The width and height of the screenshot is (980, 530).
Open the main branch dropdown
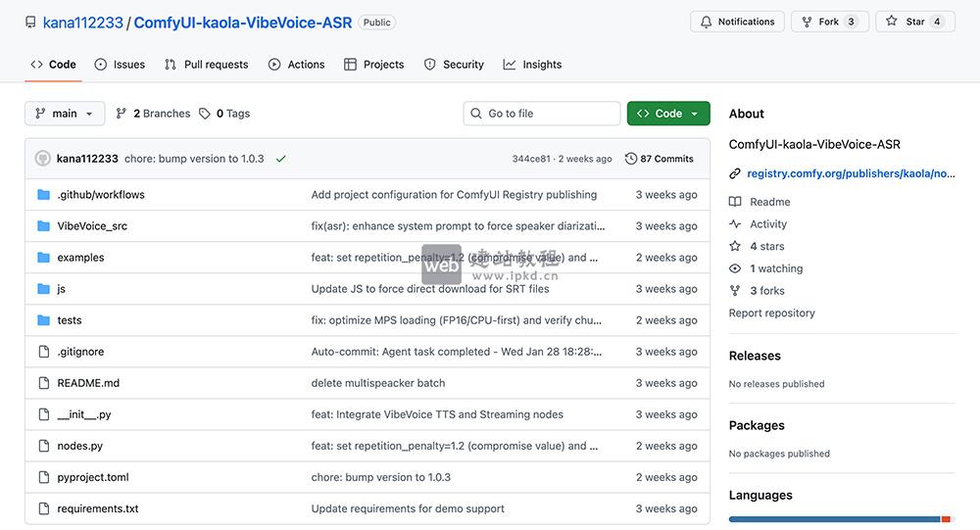point(65,113)
